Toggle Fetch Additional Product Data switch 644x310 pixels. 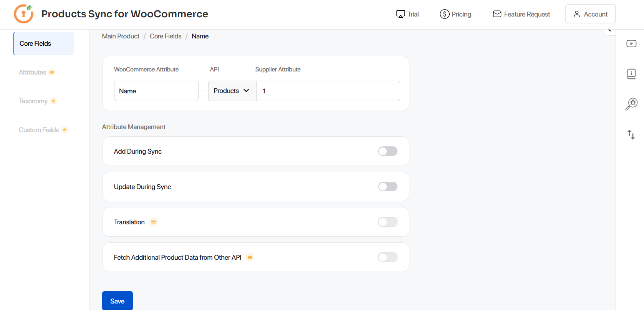coord(387,257)
